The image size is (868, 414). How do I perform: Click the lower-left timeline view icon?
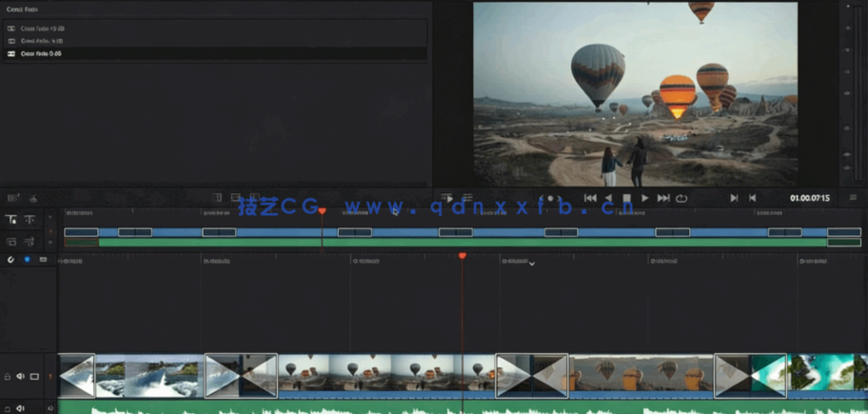11,241
